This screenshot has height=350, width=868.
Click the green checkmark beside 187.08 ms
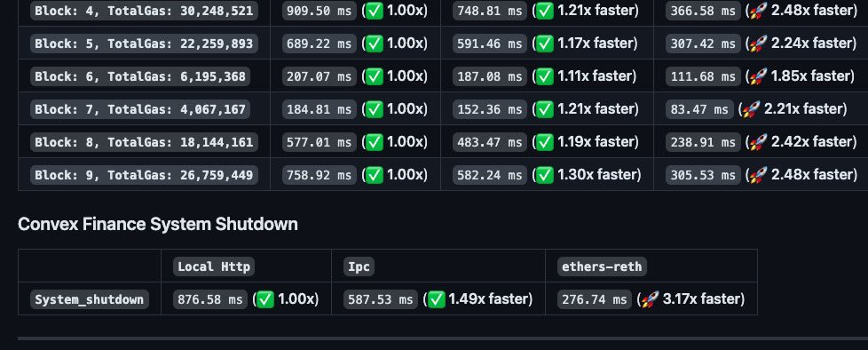[545, 76]
